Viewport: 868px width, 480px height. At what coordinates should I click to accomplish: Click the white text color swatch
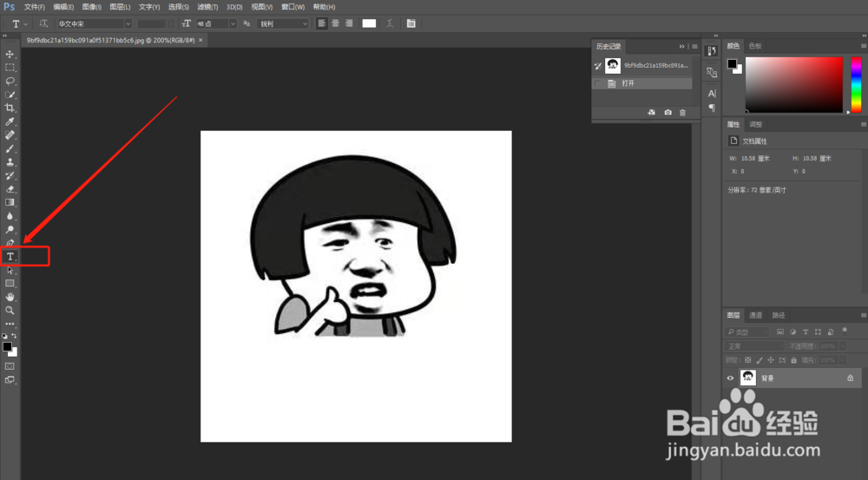[x=369, y=23]
